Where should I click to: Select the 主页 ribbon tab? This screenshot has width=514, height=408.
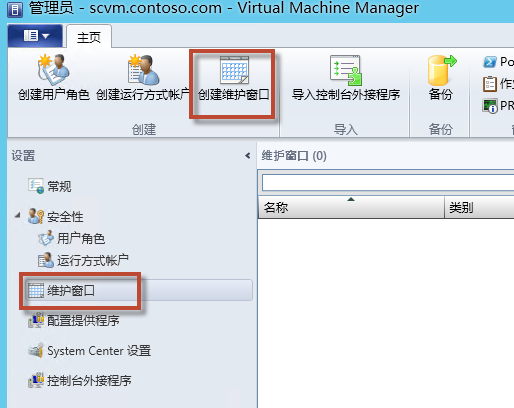pos(89,37)
